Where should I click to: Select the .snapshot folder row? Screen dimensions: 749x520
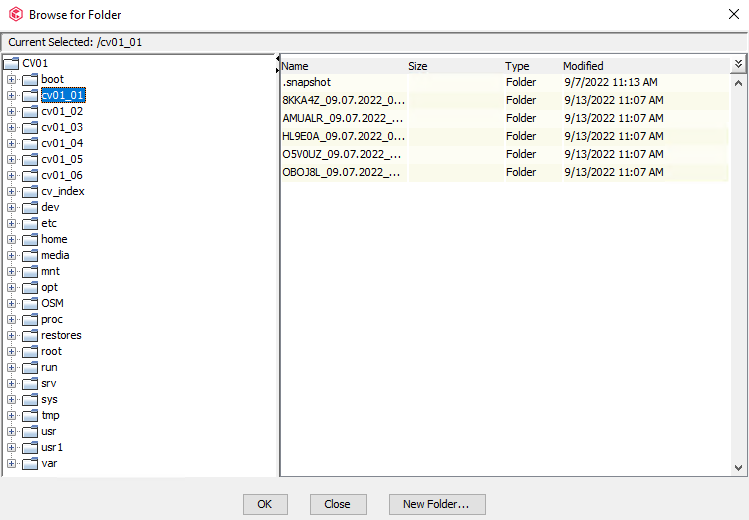(344, 82)
